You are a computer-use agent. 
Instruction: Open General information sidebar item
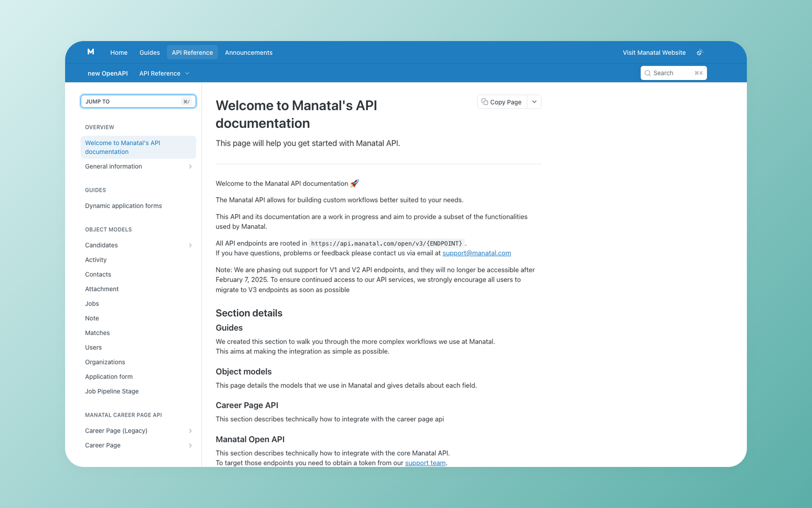pyautogui.click(x=113, y=166)
